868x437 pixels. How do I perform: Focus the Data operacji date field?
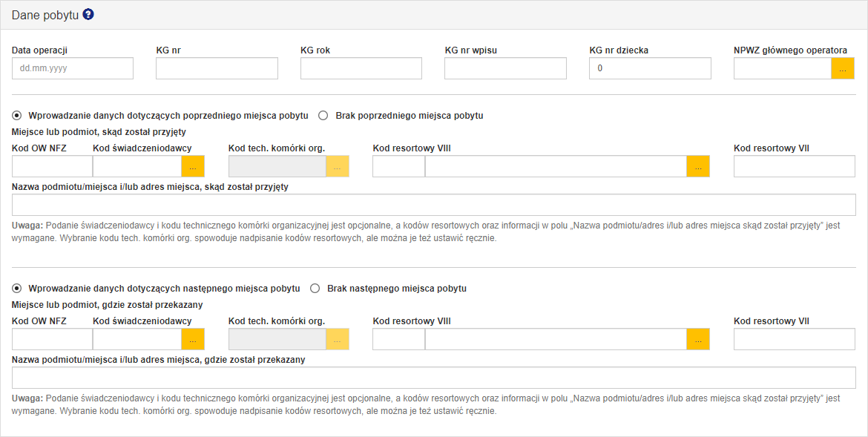tap(73, 68)
